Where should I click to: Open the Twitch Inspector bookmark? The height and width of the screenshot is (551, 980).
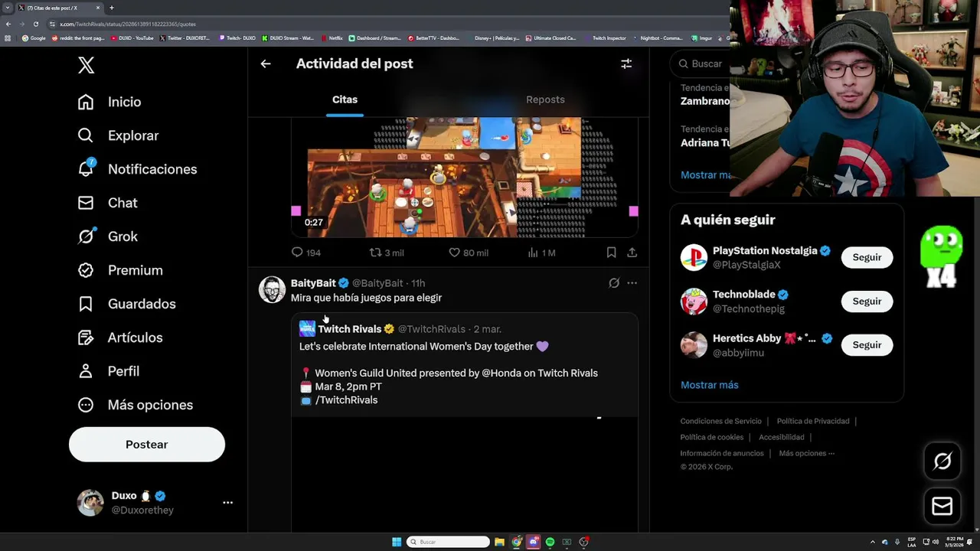pos(606,37)
